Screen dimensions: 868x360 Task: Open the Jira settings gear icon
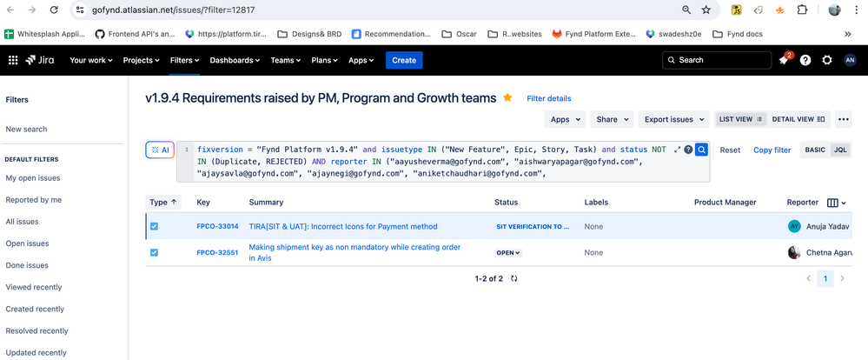click(x=827, y=60)
